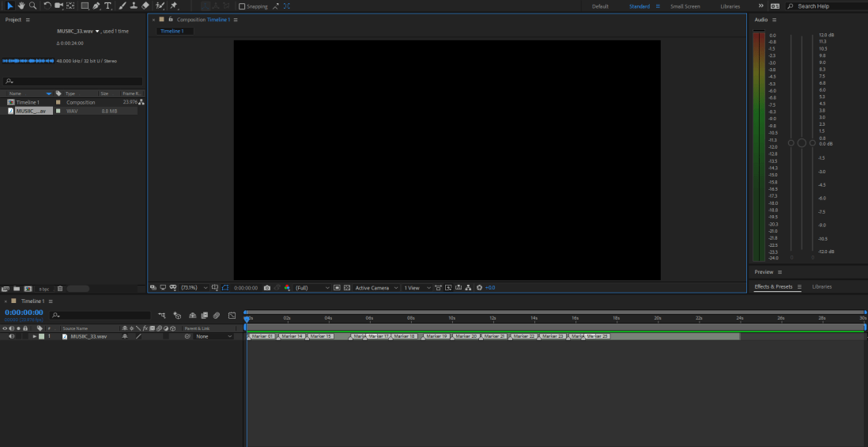868x447 pixels.
Task: Click the trash delete icon in Project panel
Action: pos(60,289)
